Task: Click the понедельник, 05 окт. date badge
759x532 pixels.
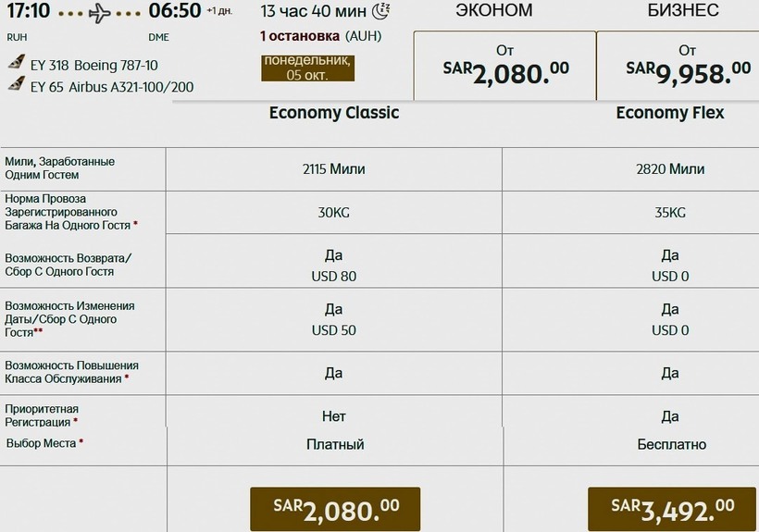Action: coord(307,68)
